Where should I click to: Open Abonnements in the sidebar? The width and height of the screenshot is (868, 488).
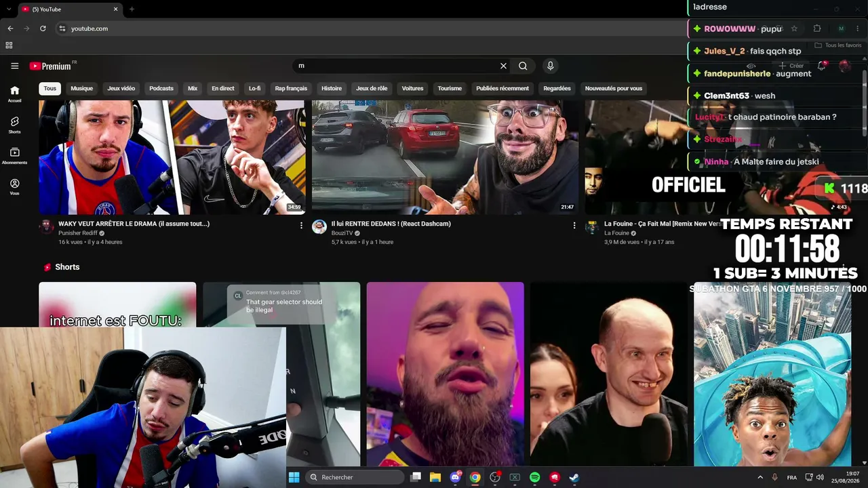(x=14, y=156)
